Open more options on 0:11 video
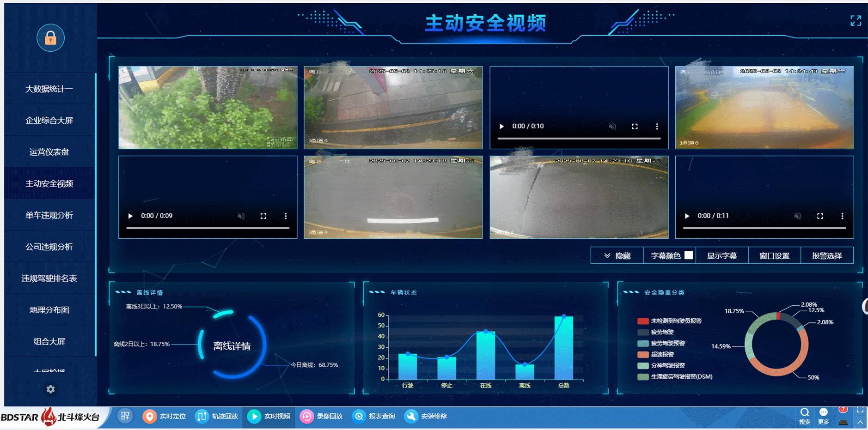The image size is (868, 430). [842, 216]
